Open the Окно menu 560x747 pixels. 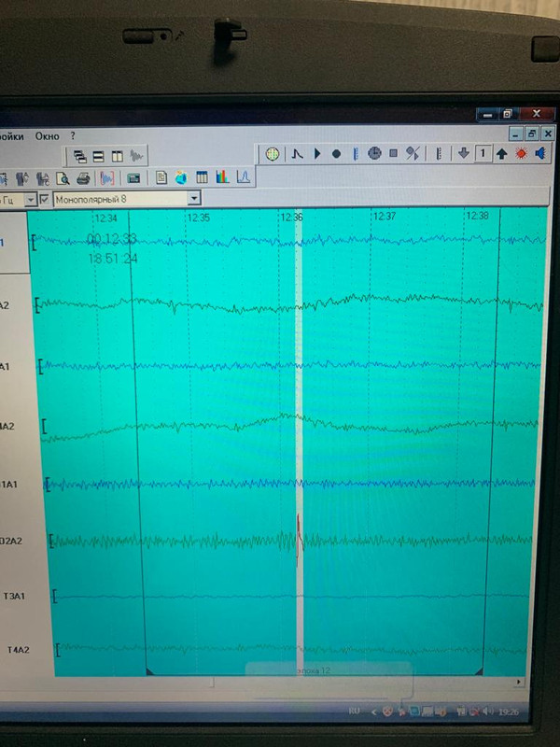tap(48, 136)
